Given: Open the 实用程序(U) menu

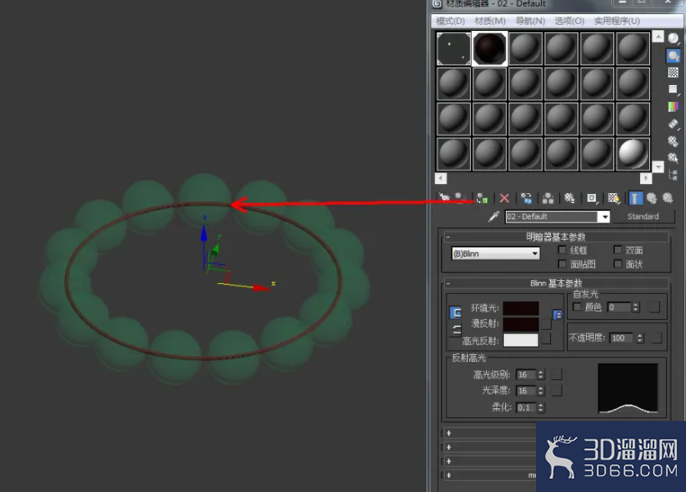Looking at the screenshot, I should pyautogui.click(x=617, y=21).
